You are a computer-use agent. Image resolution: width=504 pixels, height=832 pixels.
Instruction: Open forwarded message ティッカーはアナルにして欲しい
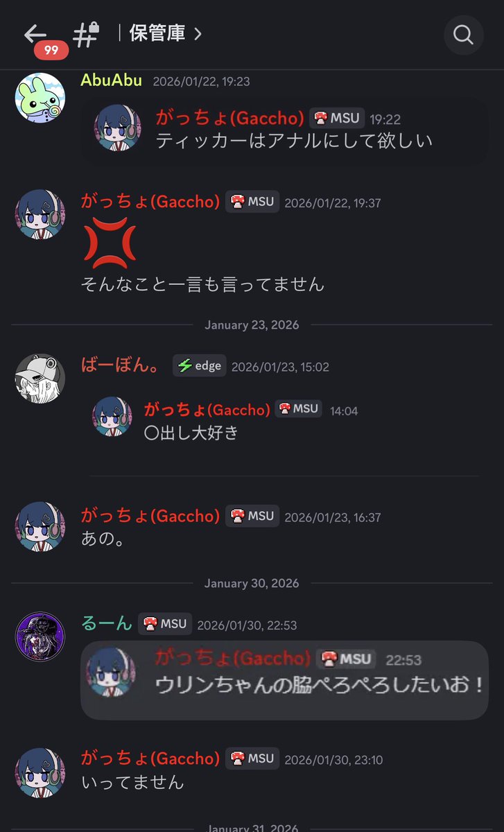284,131
